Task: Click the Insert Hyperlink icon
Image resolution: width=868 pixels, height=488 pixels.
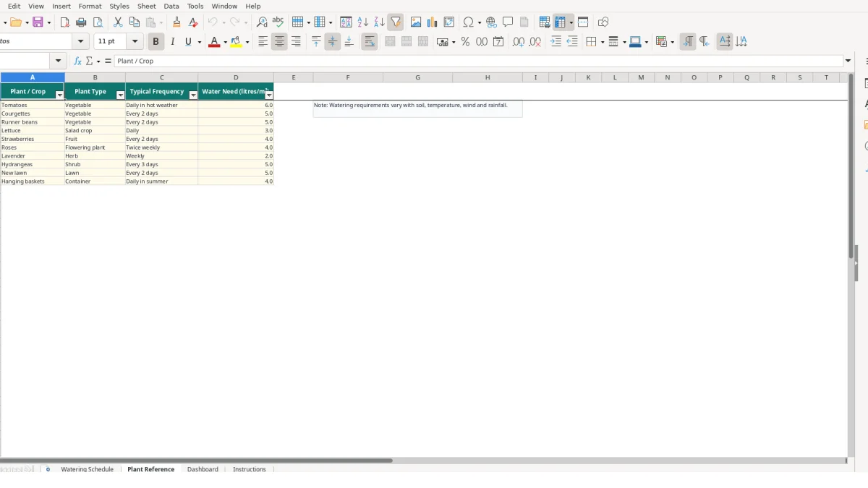Action: [x=491, y=22]
